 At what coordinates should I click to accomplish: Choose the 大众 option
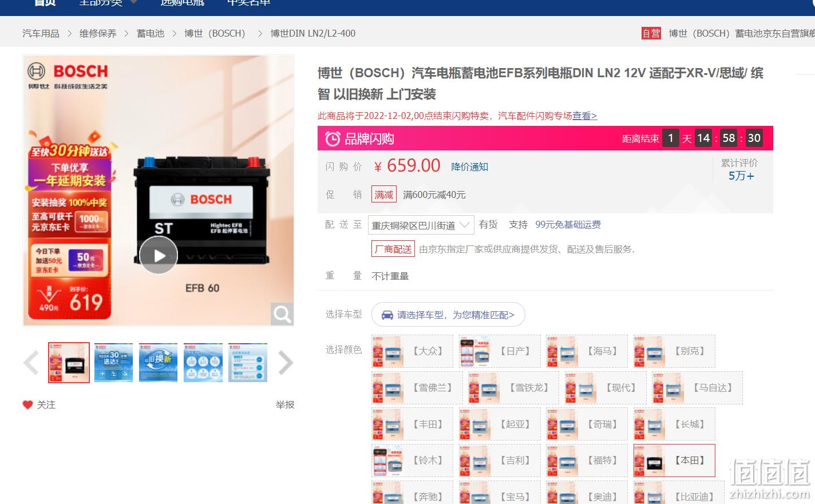[x=412, y=351]
